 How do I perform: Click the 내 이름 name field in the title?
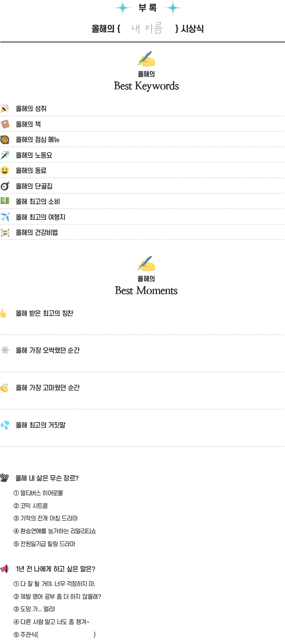pos(147,28)
